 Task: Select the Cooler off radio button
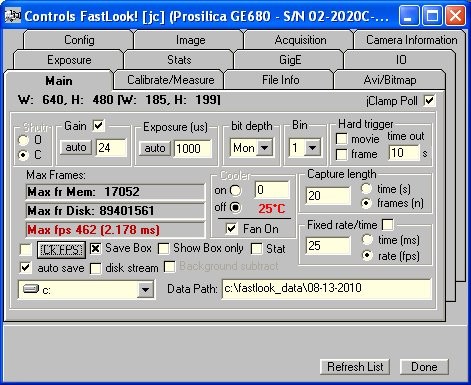pos(236,207)
